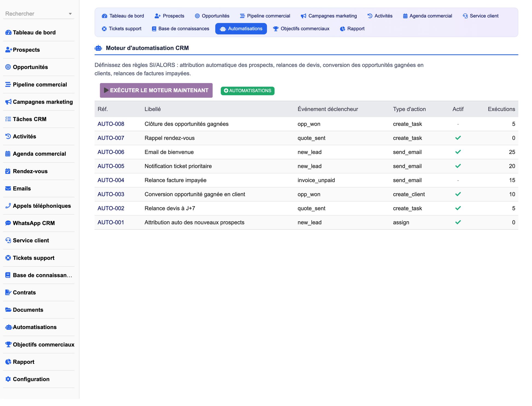Toggle the active checkmark for AUTO-002
Viewport: 532px width, 406px height.
(x=458, y=208)
